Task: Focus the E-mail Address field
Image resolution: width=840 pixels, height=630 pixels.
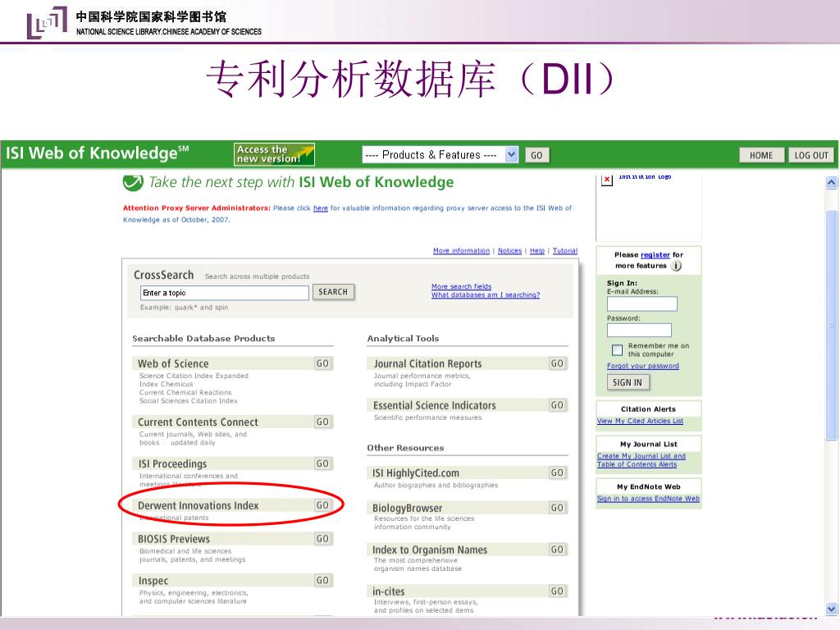Action: pos(641,304)
